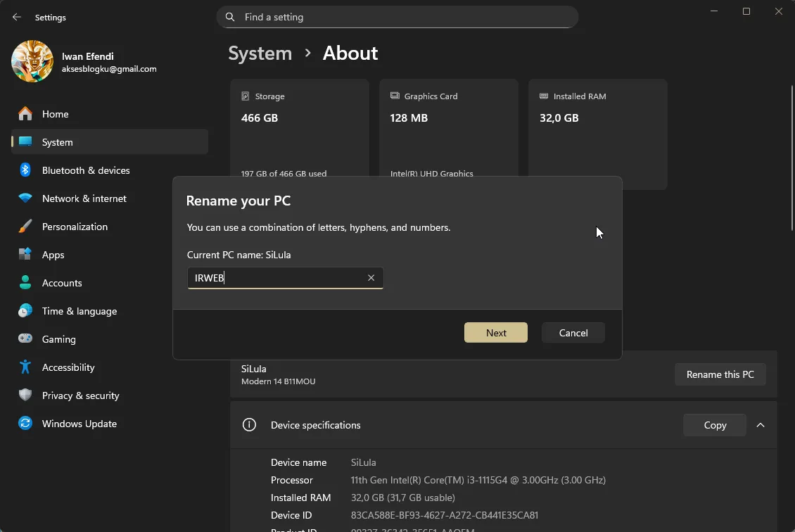Open Personalization settings
This screenshot has width=795, height=532.
click(x=75, y=227)
